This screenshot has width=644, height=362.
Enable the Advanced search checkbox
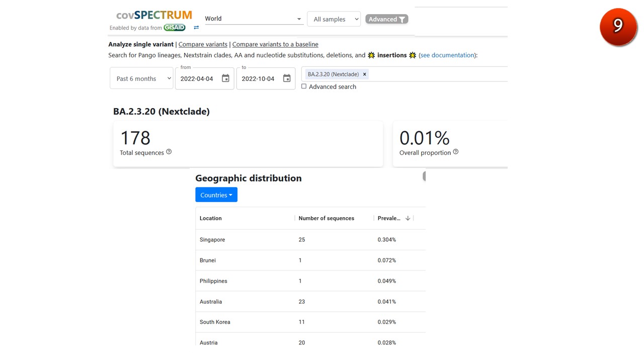[x=304, y=86]
